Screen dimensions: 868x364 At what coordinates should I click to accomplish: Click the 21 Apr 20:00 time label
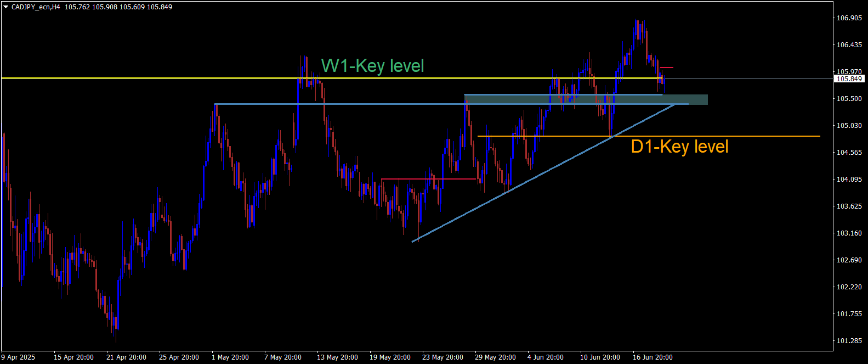126,357
